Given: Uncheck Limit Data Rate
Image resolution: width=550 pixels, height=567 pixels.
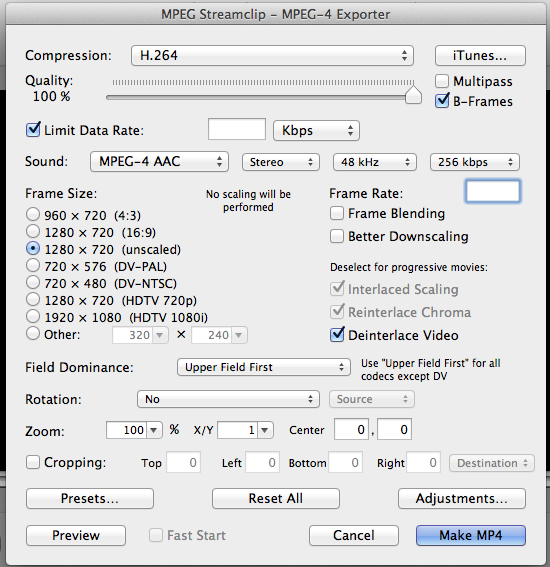Looking at the screenshot, I should (33, 130).
